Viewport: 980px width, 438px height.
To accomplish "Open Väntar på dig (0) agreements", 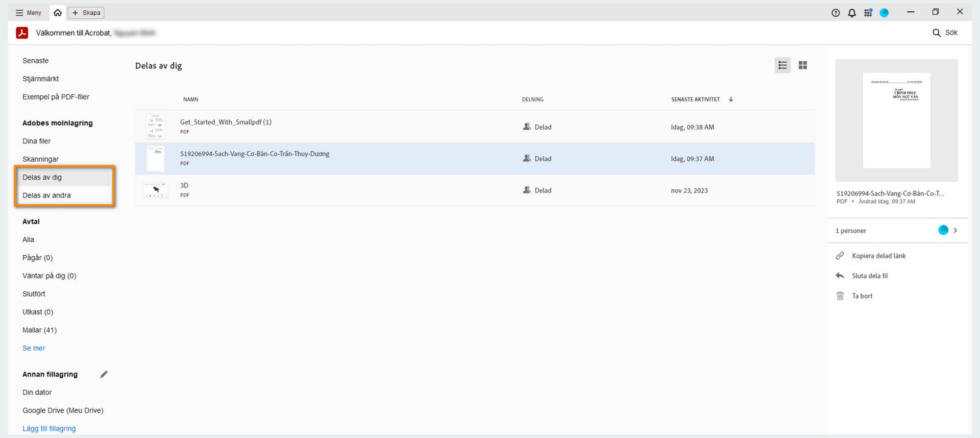I will (x=50, y=276).
